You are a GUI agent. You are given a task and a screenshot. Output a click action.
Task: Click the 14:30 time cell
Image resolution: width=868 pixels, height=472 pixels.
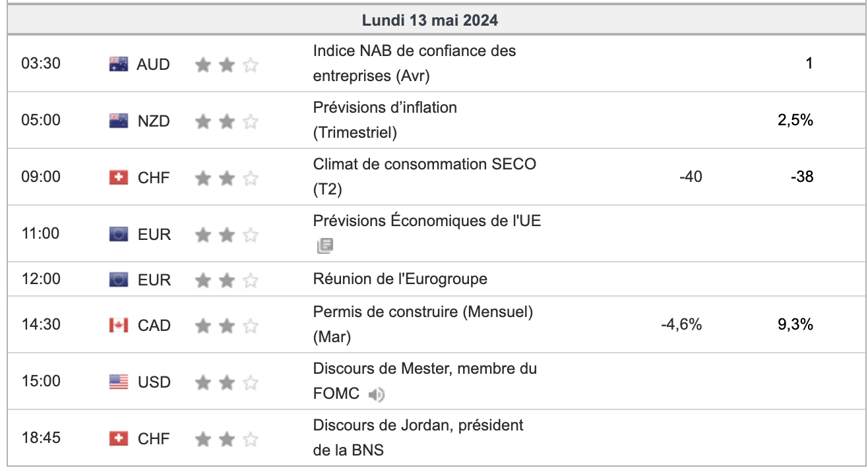coord(40,324)
